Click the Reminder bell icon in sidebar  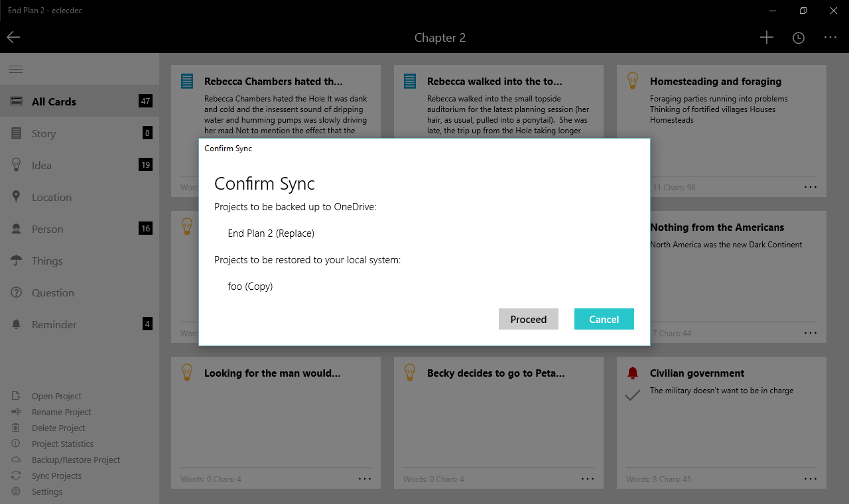pos(17,324)
